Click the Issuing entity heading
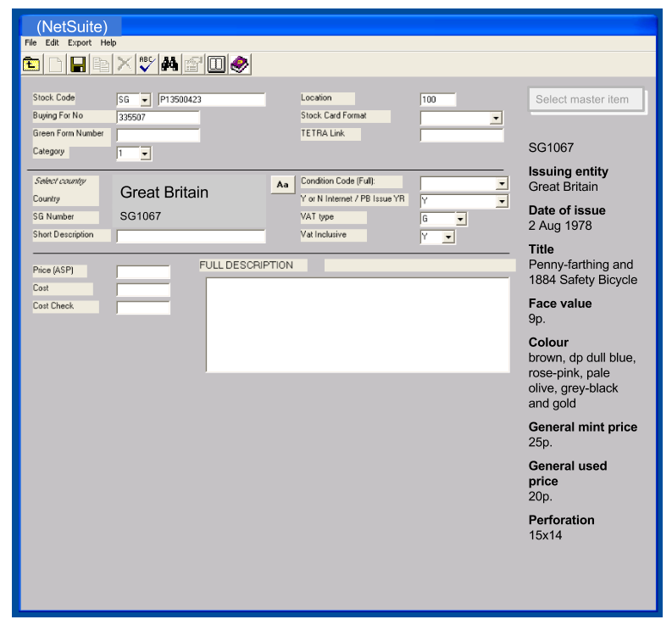672x625 pixels. coord(569,171)
